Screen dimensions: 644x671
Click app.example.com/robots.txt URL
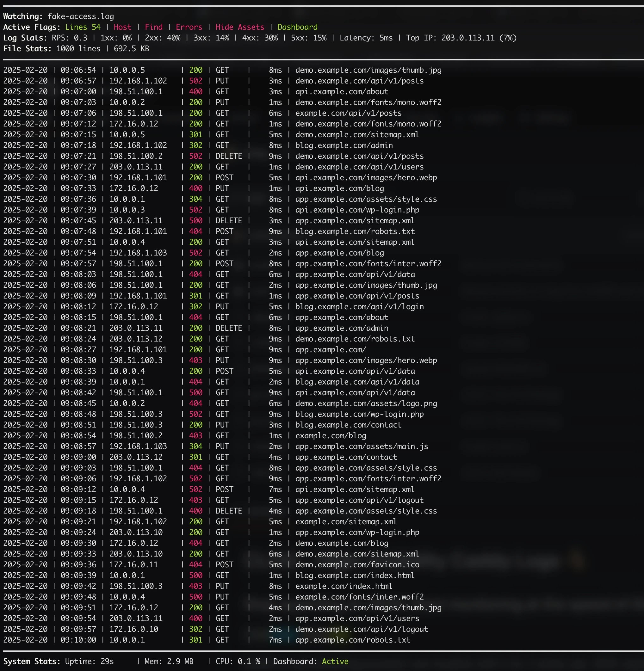coord(353,640)
